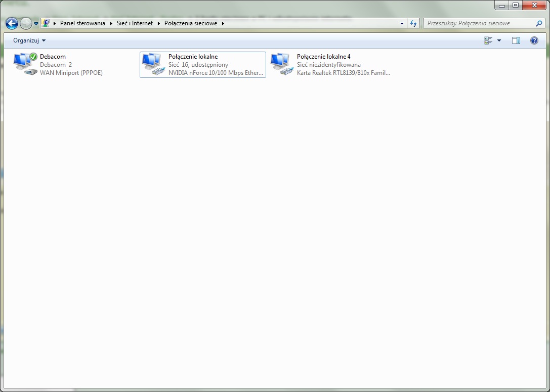Screen dimensions: 550x392
Task: Open the Organizuj dropdown menu
Action: click(x=29, y=40)
